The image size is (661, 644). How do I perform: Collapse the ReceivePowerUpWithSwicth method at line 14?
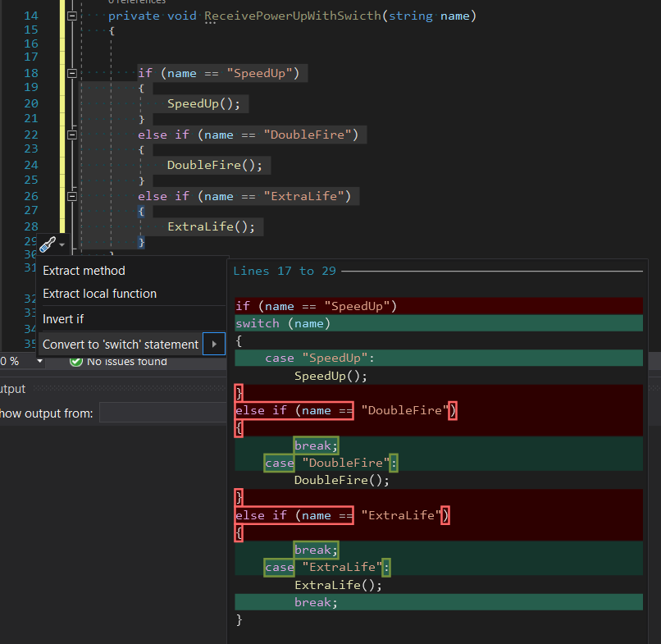72,16
